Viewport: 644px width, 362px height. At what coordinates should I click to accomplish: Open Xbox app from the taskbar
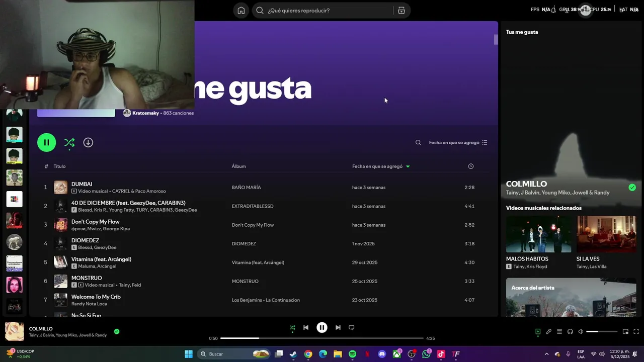[397, 354]
